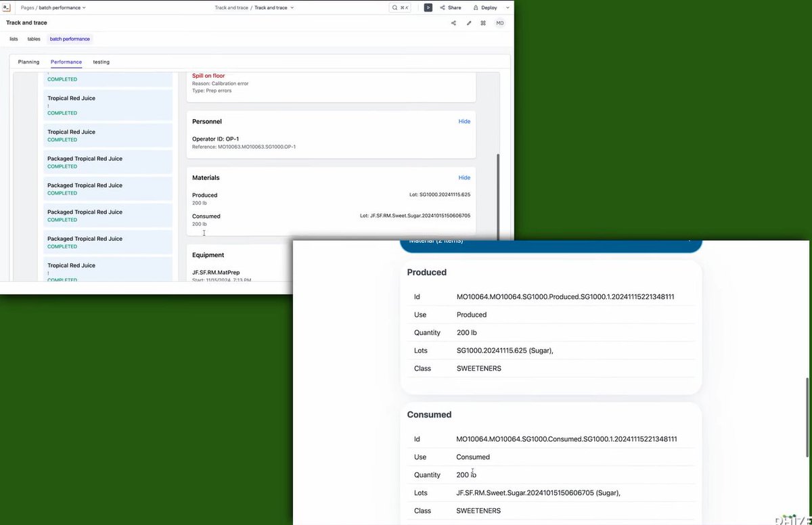Viewport: 812px width, 525px height.
Task: Click the Produced label in Materials card
Action: (x=204, y=195)
